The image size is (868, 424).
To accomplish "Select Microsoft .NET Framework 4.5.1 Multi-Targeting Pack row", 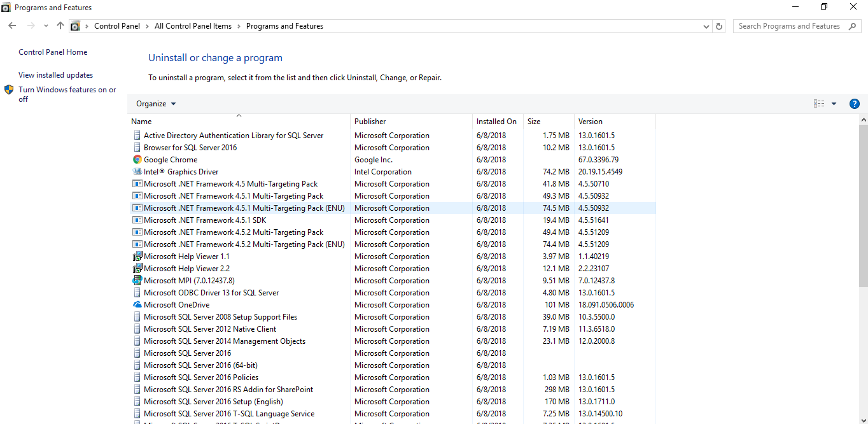I will point(392,196).
